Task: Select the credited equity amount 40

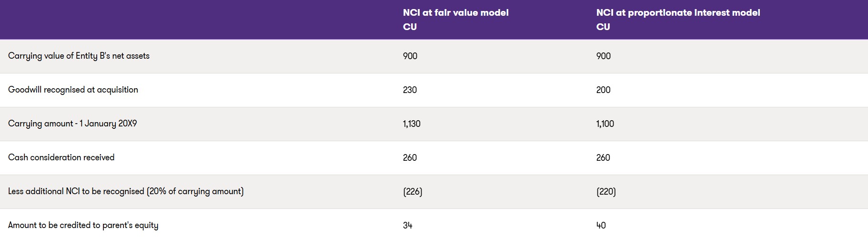Action: click(601, 225)
